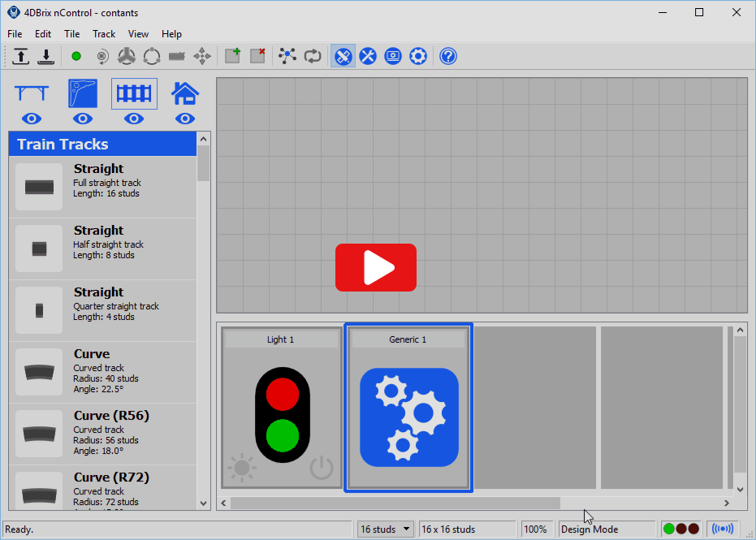Click the Design Mode status field
This screenshot has width=756, height=540.
[x=607, y=529]
